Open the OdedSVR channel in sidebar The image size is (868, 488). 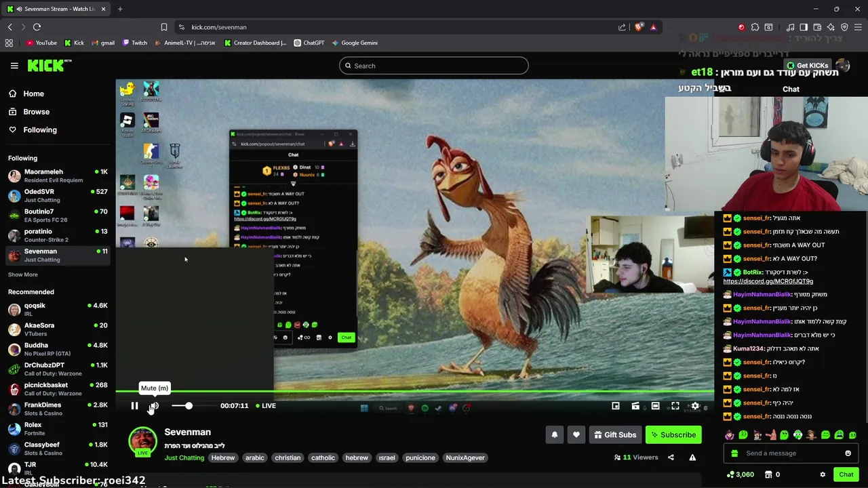click(58, 195)
